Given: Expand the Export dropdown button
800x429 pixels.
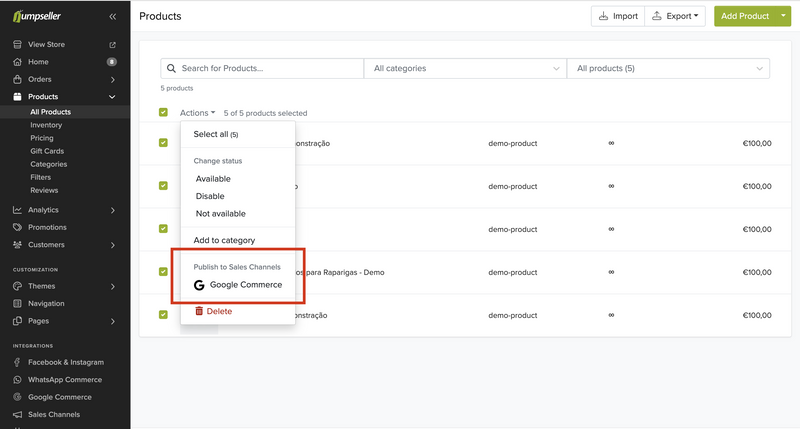Looking at the screenshot, I should [x=675, y=16].
